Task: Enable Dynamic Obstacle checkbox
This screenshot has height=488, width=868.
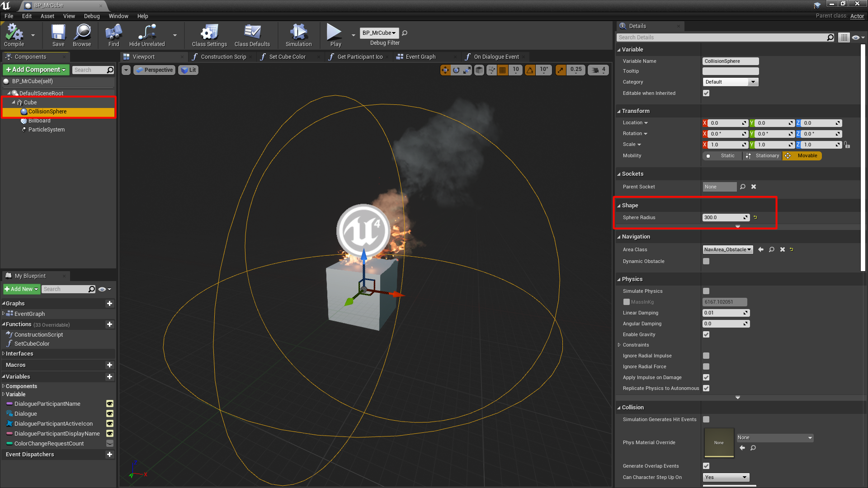Action: [x=706, y=261]
